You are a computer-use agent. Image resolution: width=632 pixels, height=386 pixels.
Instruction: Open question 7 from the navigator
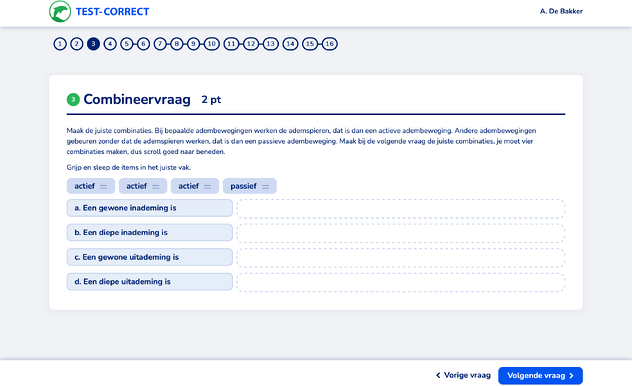pos(160,44)
